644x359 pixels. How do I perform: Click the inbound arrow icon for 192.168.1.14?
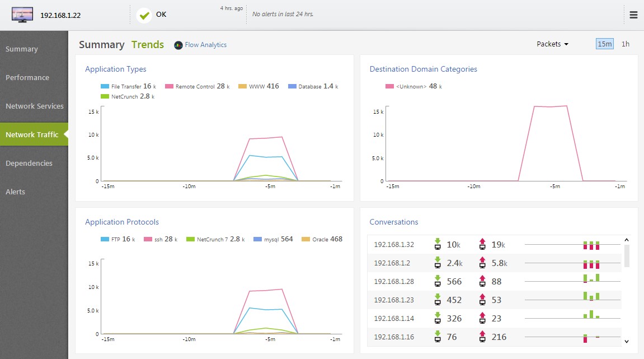438,319
